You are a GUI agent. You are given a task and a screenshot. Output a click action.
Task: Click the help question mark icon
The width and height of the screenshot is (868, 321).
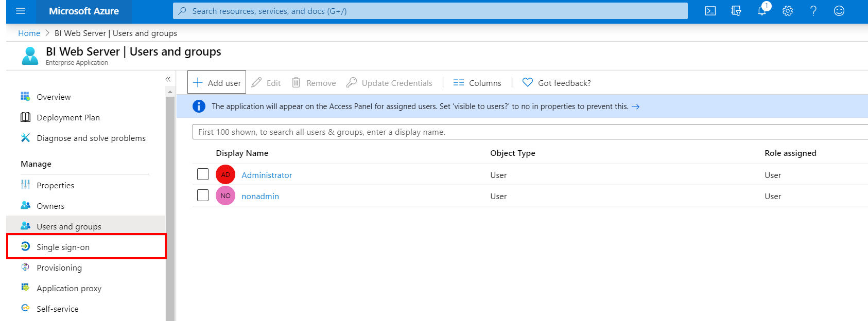coord(813,11)
